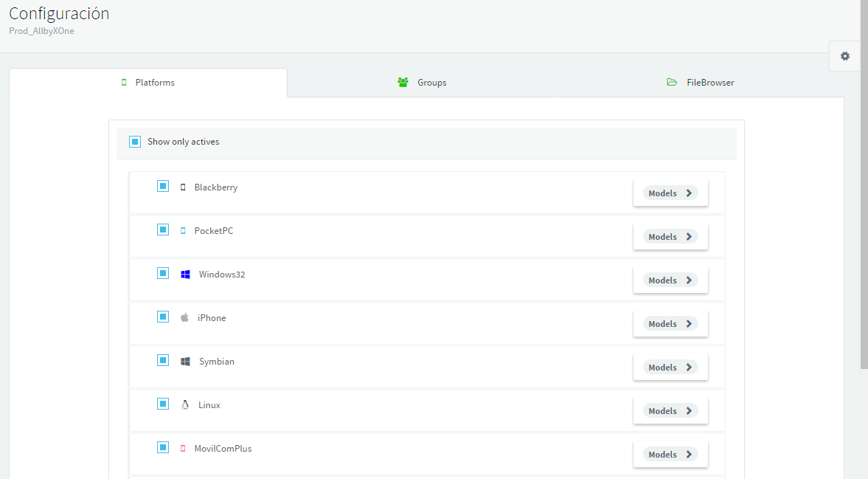Toggle the MovilComPlus platform checkbox
Screen dimensions: 868x479
point(163,447)
